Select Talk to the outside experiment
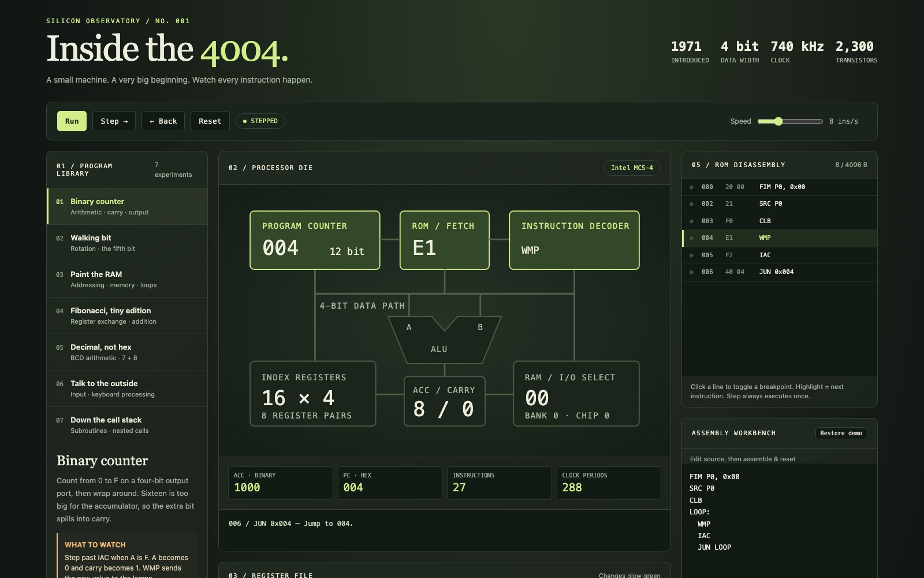Viewport: 924px width, 578px height. pyautogui.click(x=127, y=388)
